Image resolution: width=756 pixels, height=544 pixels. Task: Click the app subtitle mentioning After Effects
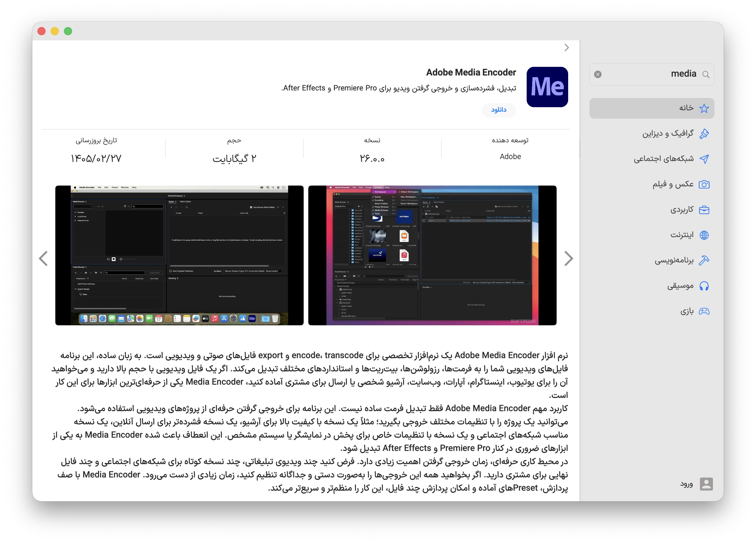pyautogui.click(x=399, y=88)
